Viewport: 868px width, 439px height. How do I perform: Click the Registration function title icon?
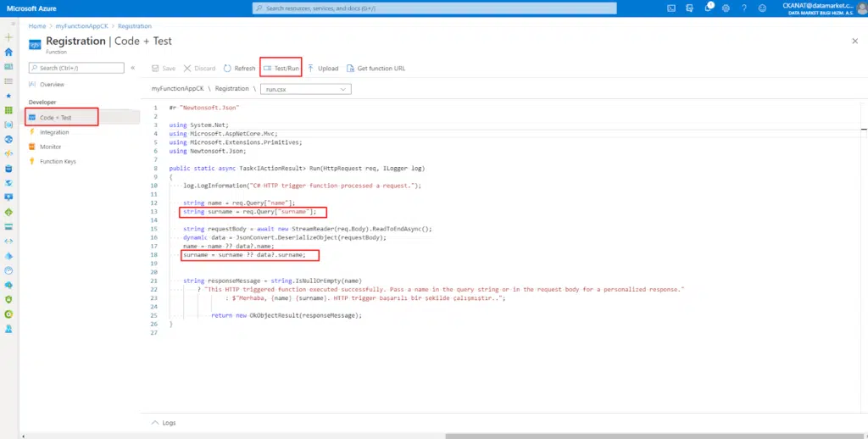pyautogui.click(x=35, y=45)
